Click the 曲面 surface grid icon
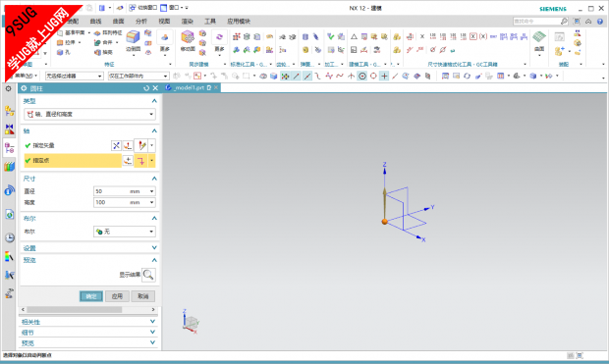 coord(539,37)
